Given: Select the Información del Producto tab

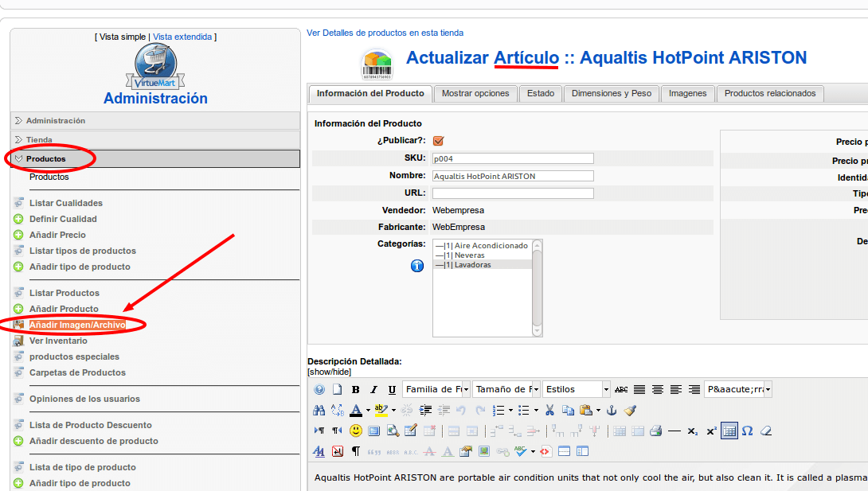Looking at the screenshot, I should coord(370,93).
